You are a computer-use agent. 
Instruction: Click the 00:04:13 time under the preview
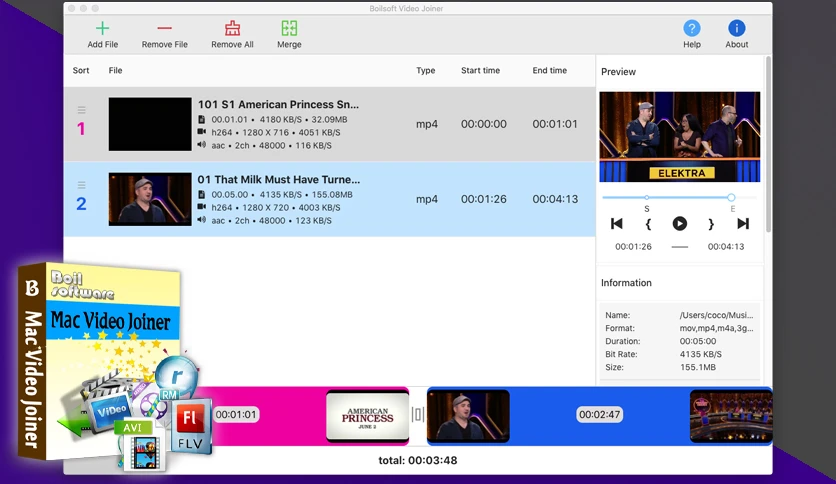(x=726, y=247)
